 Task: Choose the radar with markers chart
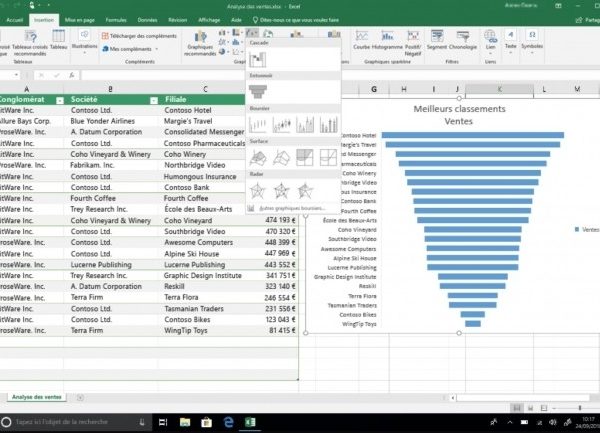[x=281, y=190]
